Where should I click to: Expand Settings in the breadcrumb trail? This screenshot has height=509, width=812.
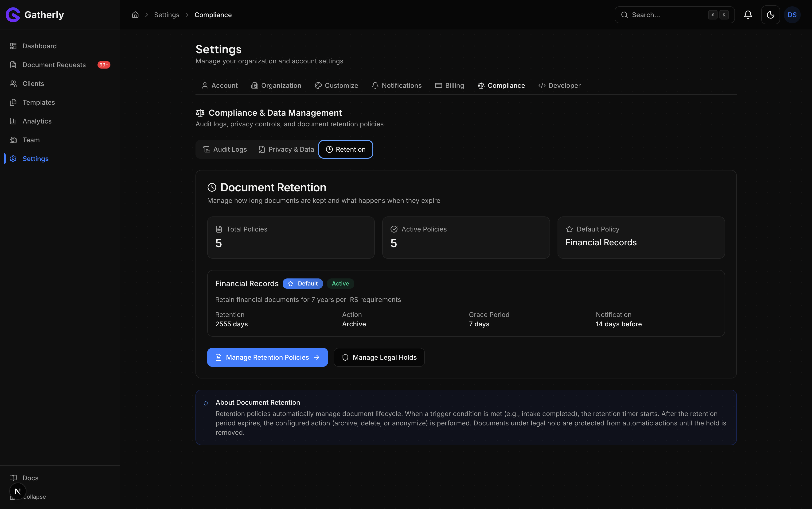167,15
